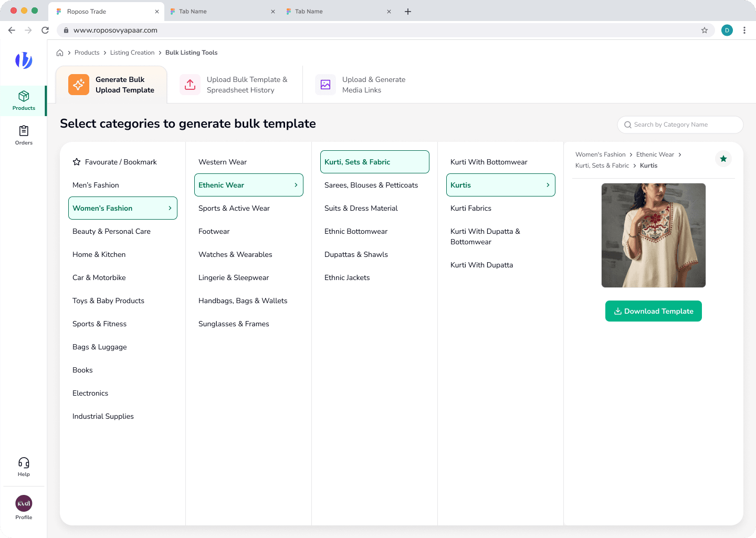756x538 pixels.
Task: Select Beauty & Personal Care category
Action: point(123,231)
